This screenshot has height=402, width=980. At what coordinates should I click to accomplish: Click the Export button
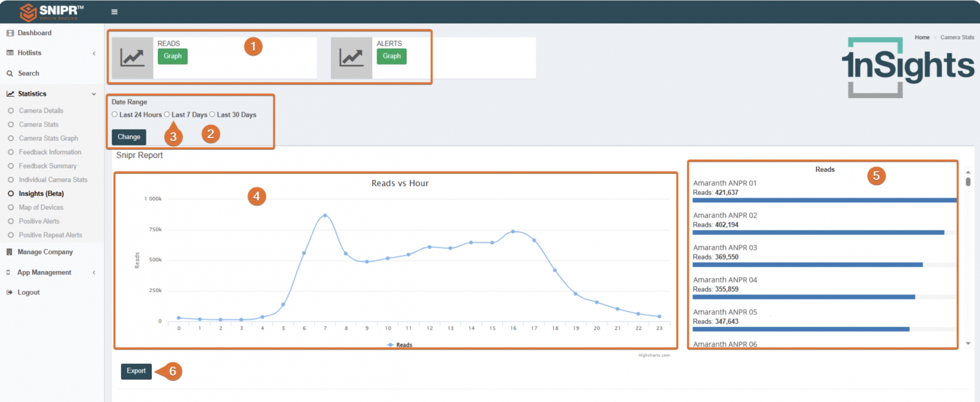coord(136,371)
